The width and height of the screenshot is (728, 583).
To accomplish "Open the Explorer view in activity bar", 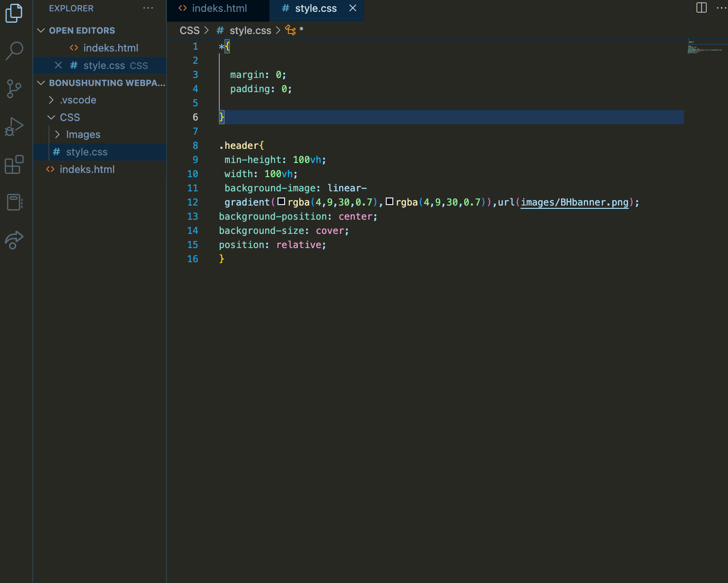I will (14, 13).
